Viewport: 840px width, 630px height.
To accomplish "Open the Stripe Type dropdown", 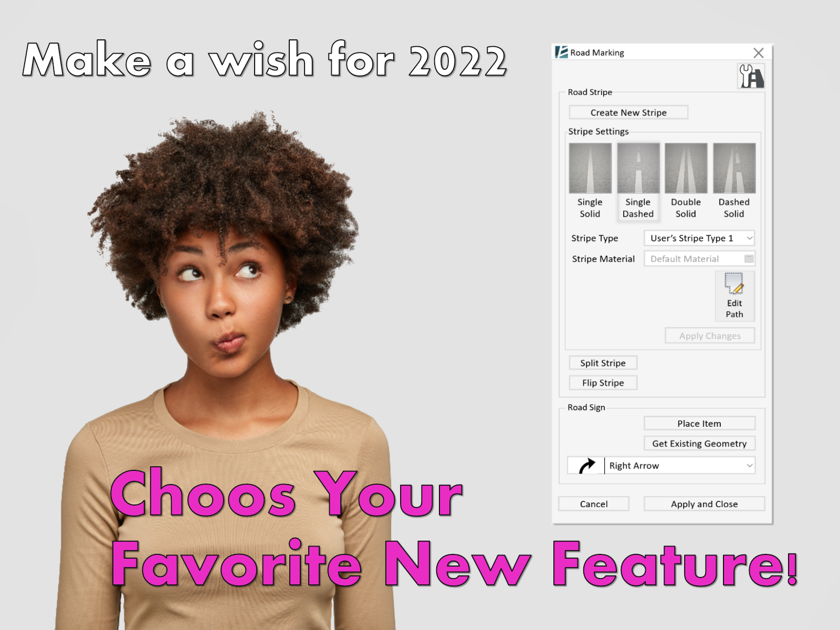I will tap(699, 238).
